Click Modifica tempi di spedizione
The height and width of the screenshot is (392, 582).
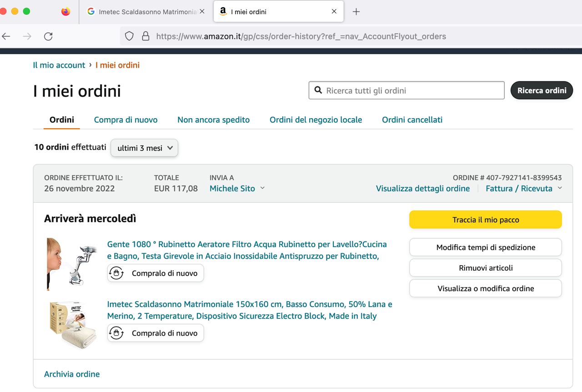pos(486,247)
